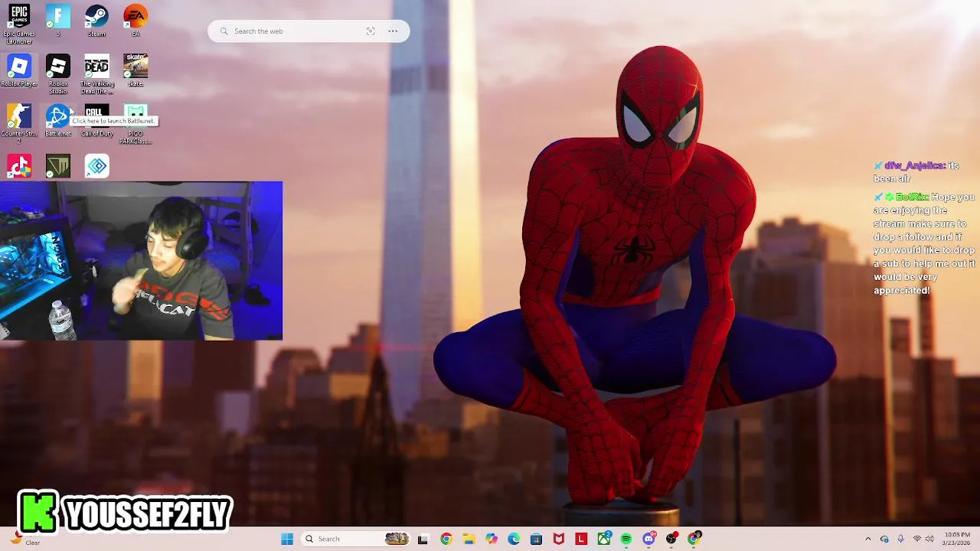The width and height of the screenshot is (980, 551).
Task: Open Discord from the taskbar
Action: coord(649,539)
